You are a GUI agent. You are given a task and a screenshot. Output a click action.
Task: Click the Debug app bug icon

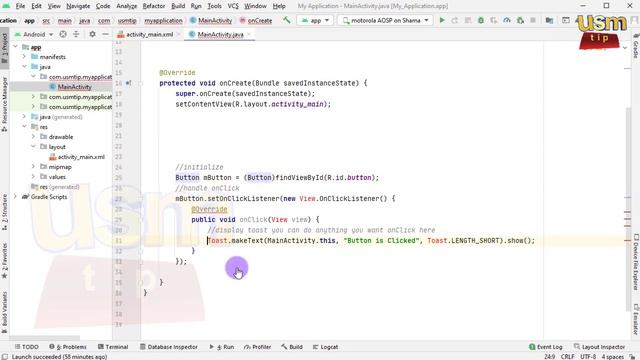481,20
